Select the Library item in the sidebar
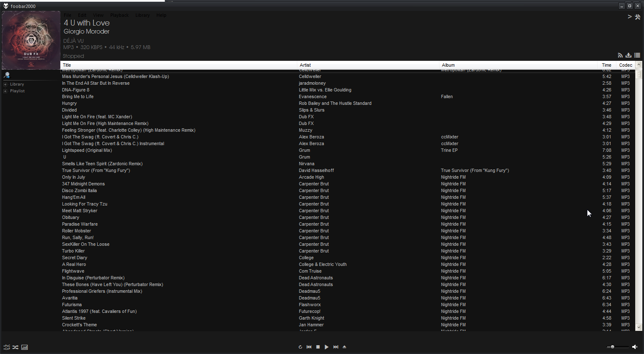Screen dimensions: 644x354 tap(17, 84)
